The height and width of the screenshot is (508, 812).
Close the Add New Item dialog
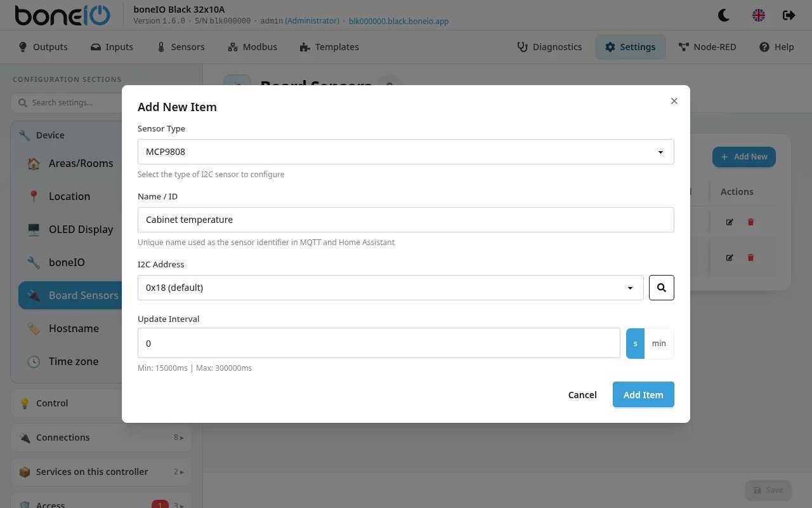(674, 101)
